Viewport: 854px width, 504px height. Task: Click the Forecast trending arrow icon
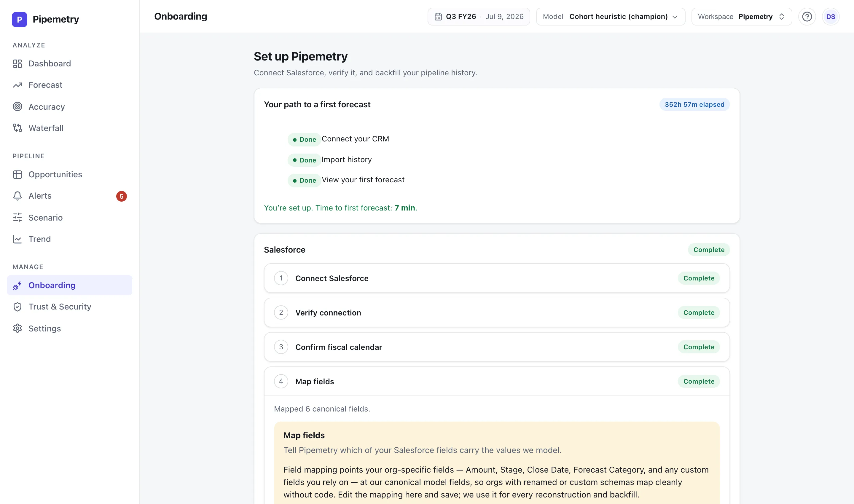click(17, 85)
